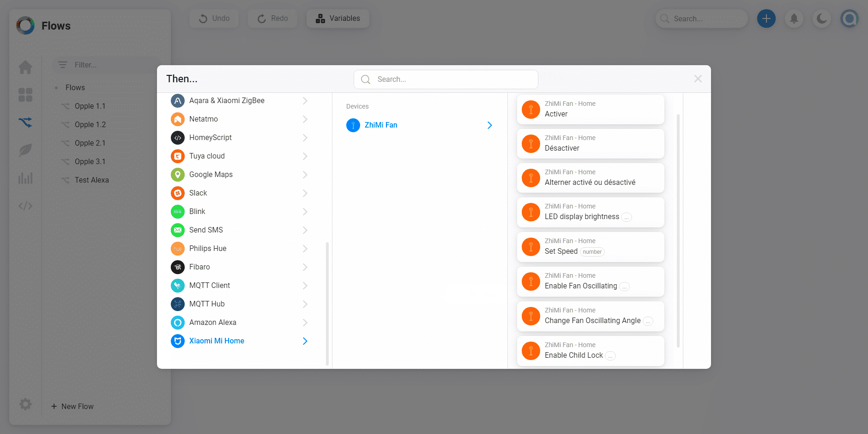Select the Flows folder in list
Viewport: 868px width, 434px height.
[75, 88]
